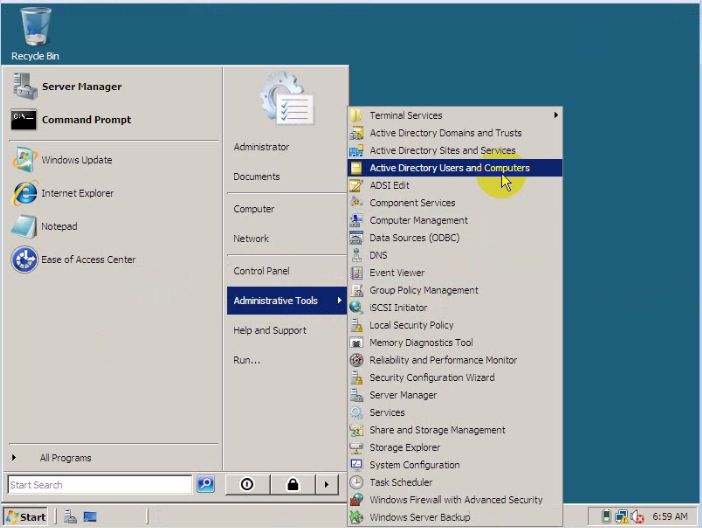This screenshot has height=528, width=702.
Task: Open the Administrator user folder
Action: (x=287, y=147)
